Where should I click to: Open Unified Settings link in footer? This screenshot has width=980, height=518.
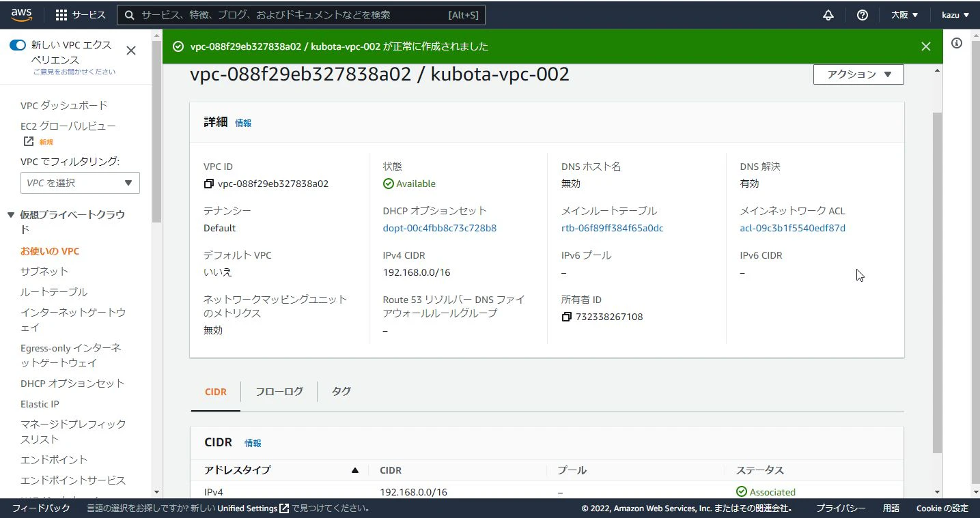pyautogui.click(x=253, y=508)
